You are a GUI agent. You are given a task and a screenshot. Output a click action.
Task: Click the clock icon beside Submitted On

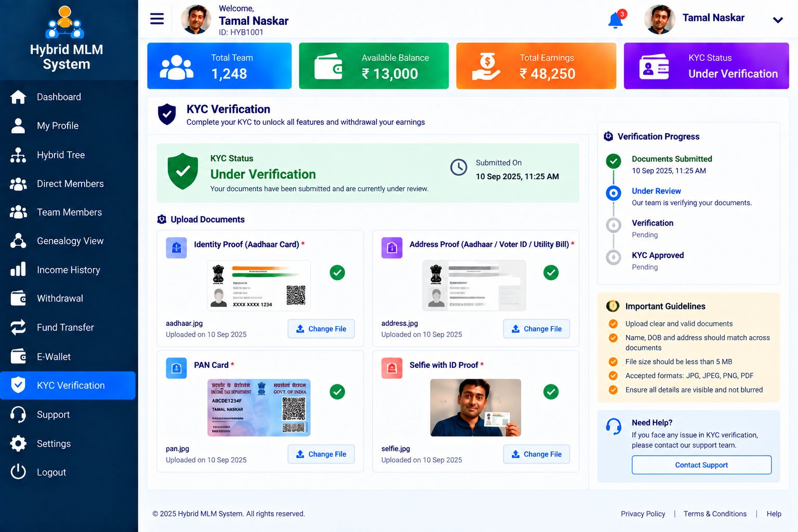coord(459,167)
